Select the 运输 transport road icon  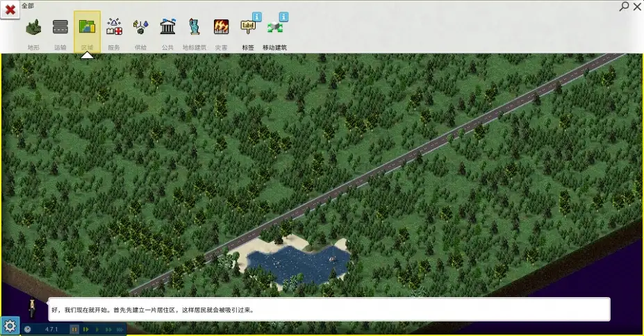click(x=60, y=27)
